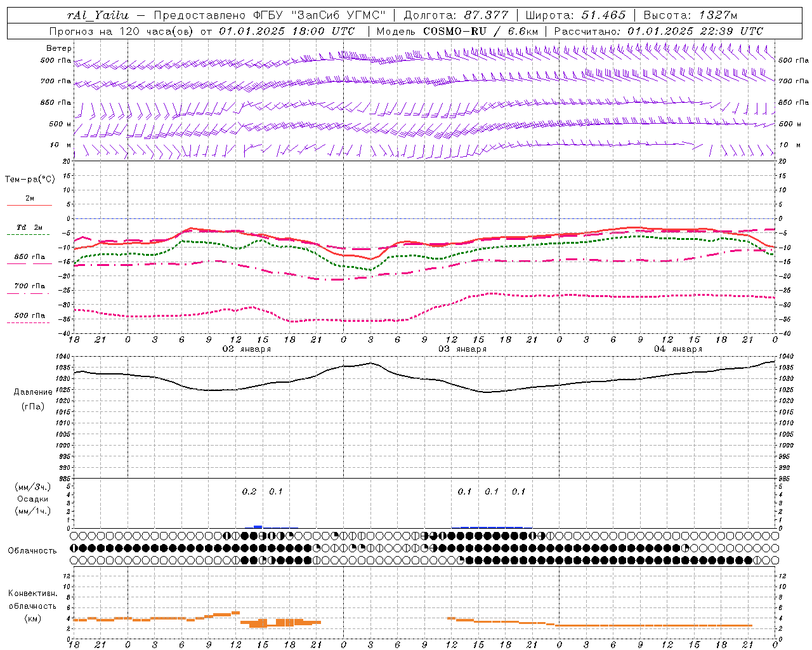Click the 0.2 precipitation amount value
This screenshot has width=812, height=650.
point(249,491)
